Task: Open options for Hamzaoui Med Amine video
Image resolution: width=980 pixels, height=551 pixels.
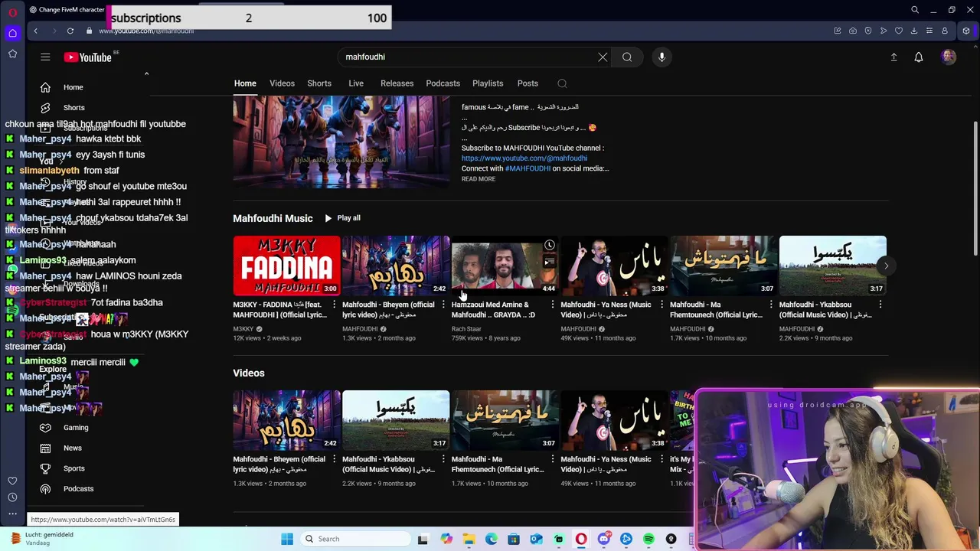Action: (x=553, y=305)
